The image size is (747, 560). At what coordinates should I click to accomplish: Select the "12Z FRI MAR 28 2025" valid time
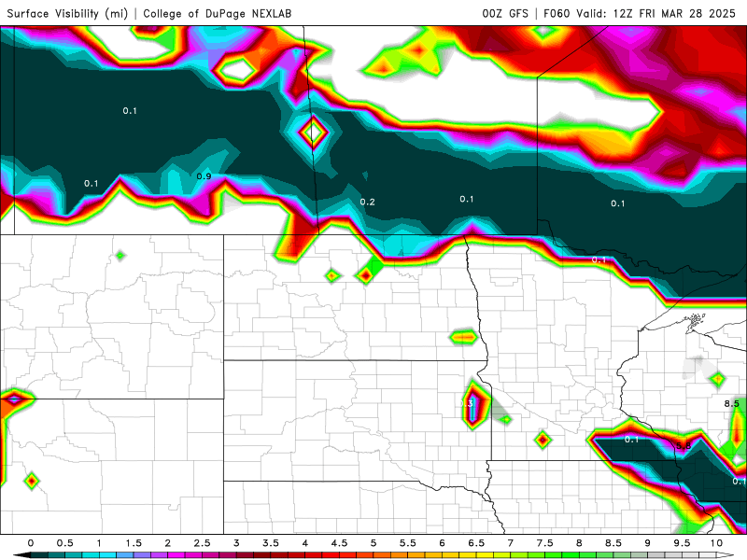point(674,13)
